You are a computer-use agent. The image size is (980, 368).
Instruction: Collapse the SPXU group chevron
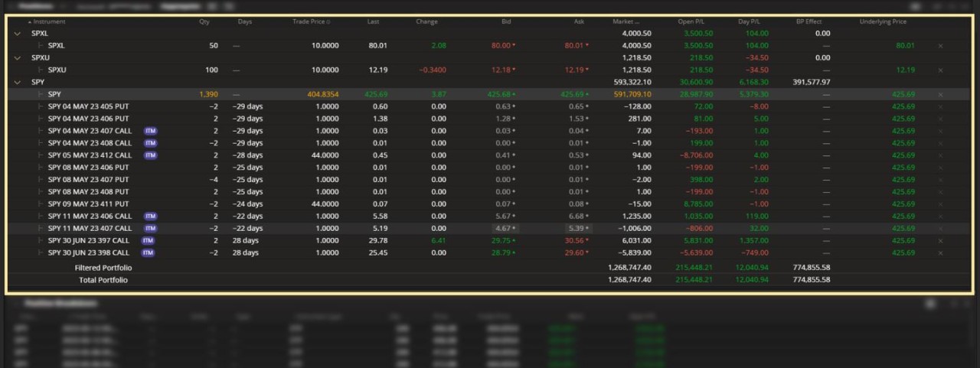pos(17,58)
